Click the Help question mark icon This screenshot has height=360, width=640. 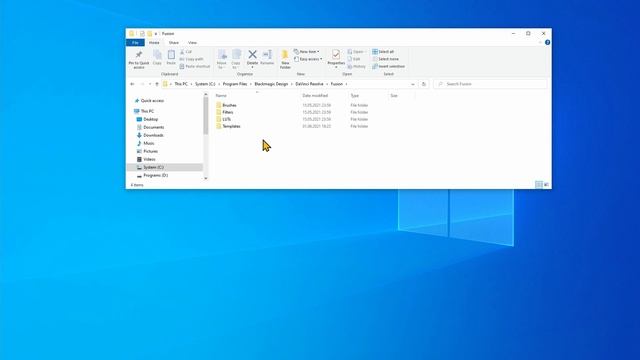click(x=547, y=42)
